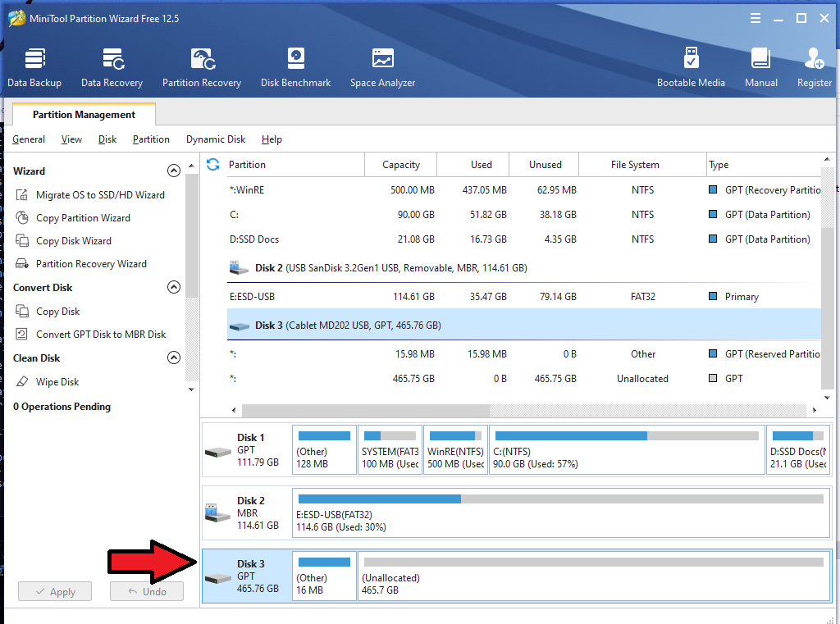Open the View menu
This screenshot has height=624, width=840.
tap(71, 139)
